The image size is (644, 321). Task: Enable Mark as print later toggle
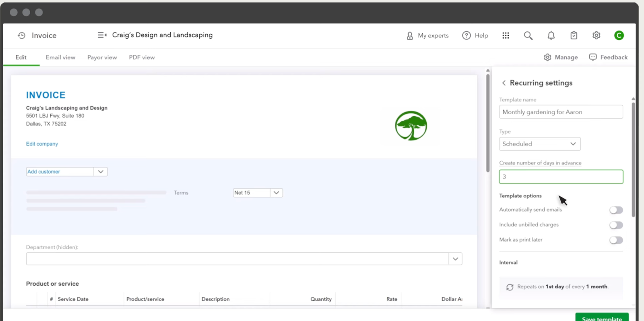tap(616, 240)
